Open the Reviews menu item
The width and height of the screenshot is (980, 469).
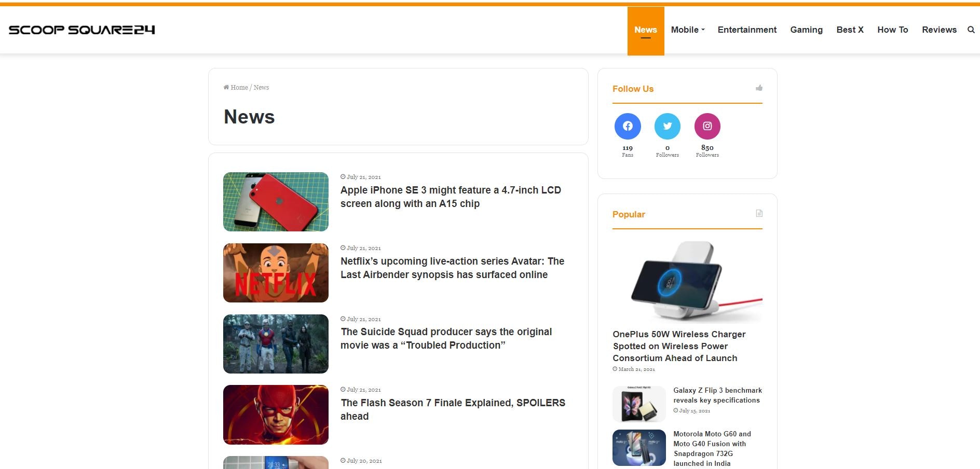click(939, 30)
